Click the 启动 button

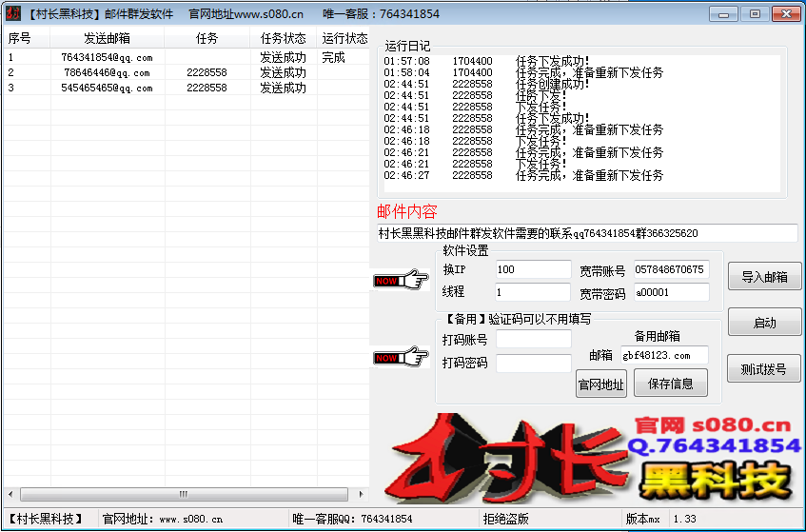(x=764, y=323)
